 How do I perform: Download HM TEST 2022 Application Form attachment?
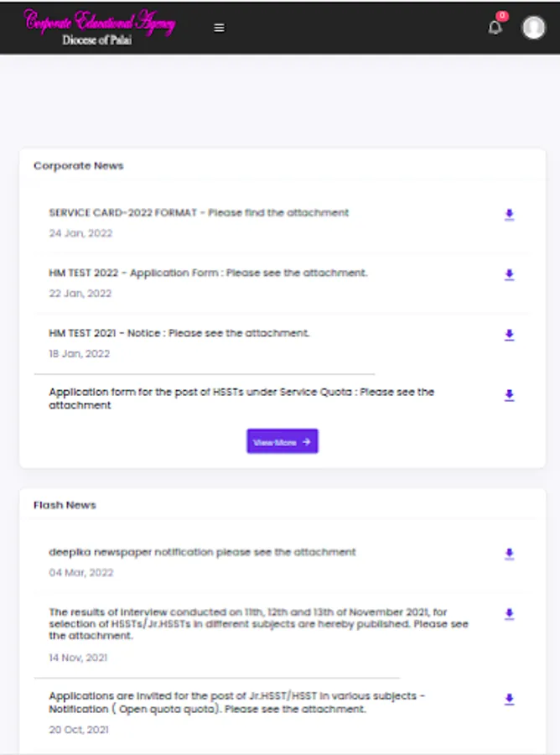coord(509,275)
